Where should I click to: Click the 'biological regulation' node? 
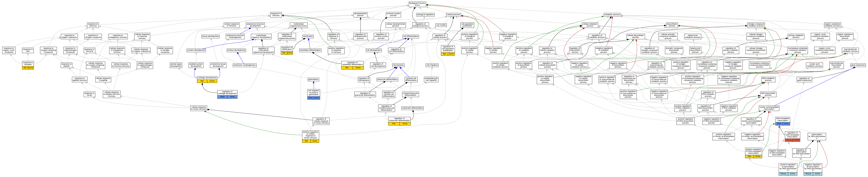pos(426,14)
